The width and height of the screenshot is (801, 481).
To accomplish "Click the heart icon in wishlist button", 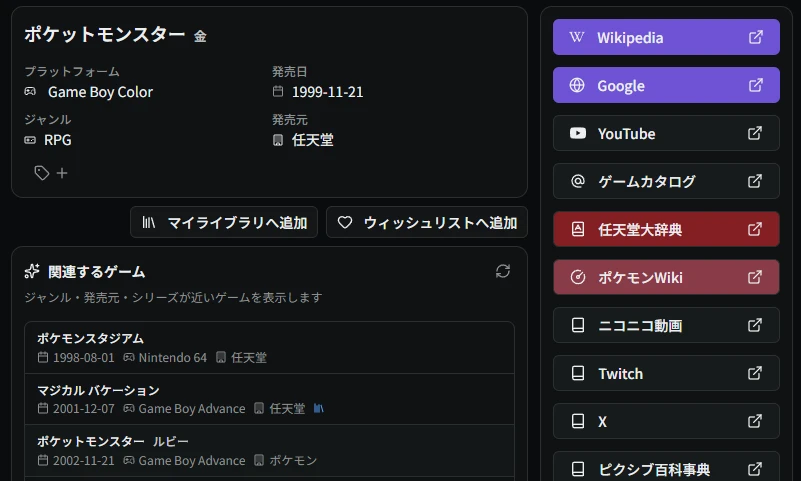I will (x=345, y=222).
